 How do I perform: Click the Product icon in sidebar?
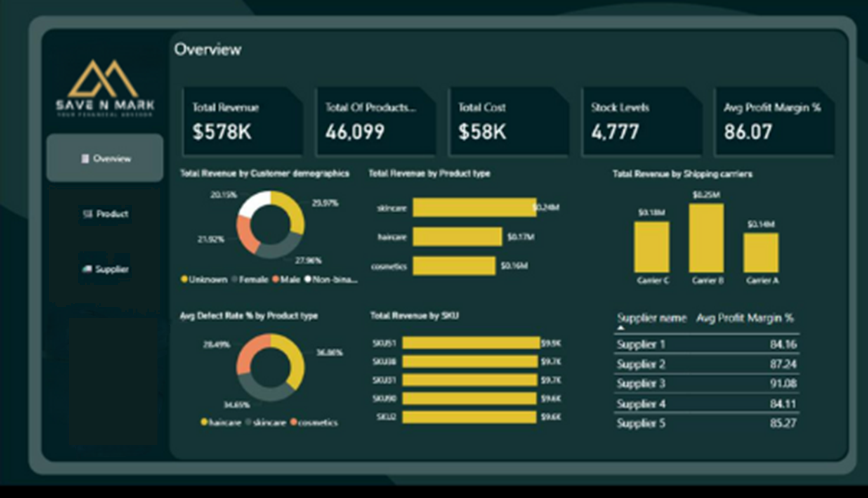click(x=88, y=214)
